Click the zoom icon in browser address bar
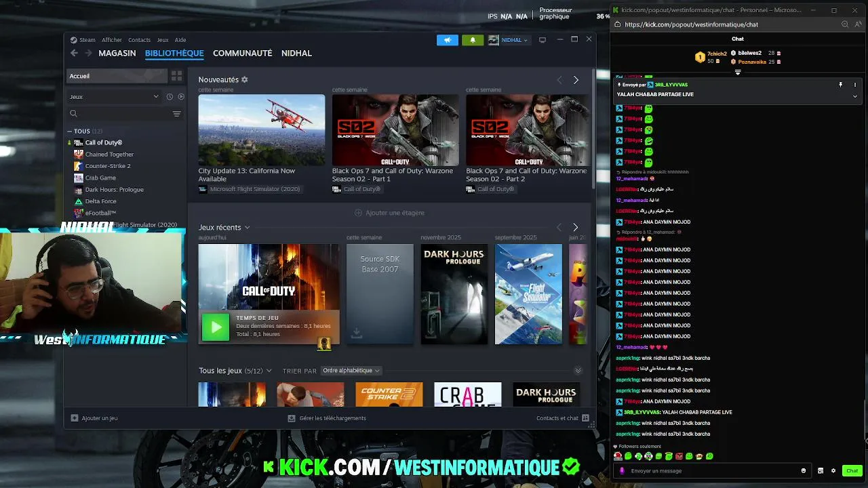This screenshot has width=868, height=488. (x=845, y=24)
